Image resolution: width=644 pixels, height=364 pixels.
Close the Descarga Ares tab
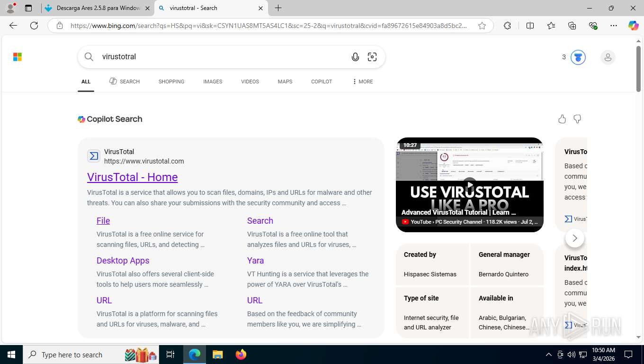coord(147,8)
